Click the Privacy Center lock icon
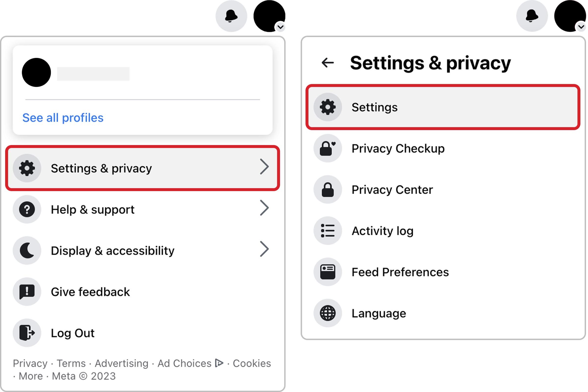This screenshot has width=588, height=392. point(328,189)
